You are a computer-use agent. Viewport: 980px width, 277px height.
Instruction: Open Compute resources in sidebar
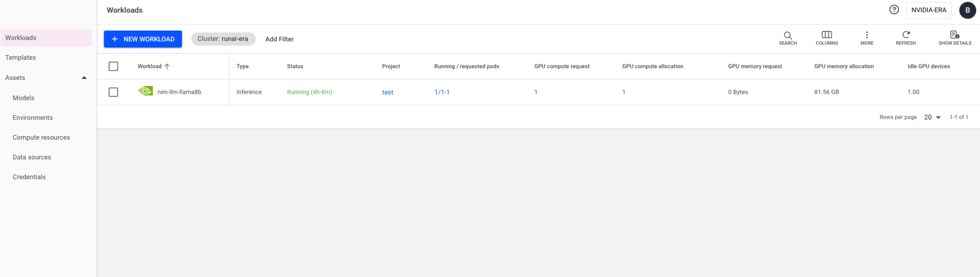tap(41, 137)
